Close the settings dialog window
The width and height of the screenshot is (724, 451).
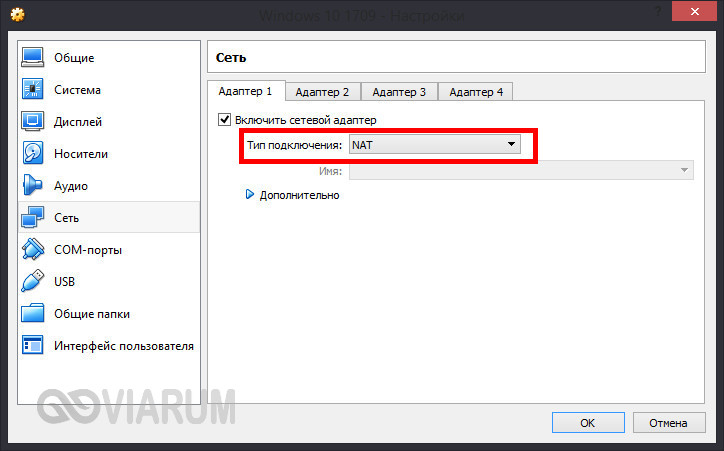(x=694, y=12)
